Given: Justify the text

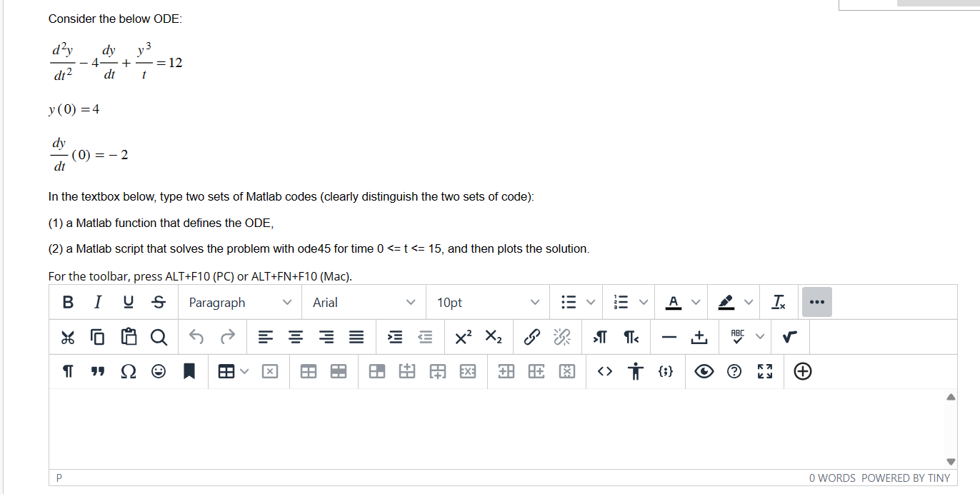Looking at the screenshot, I should (x=356, y=337).
